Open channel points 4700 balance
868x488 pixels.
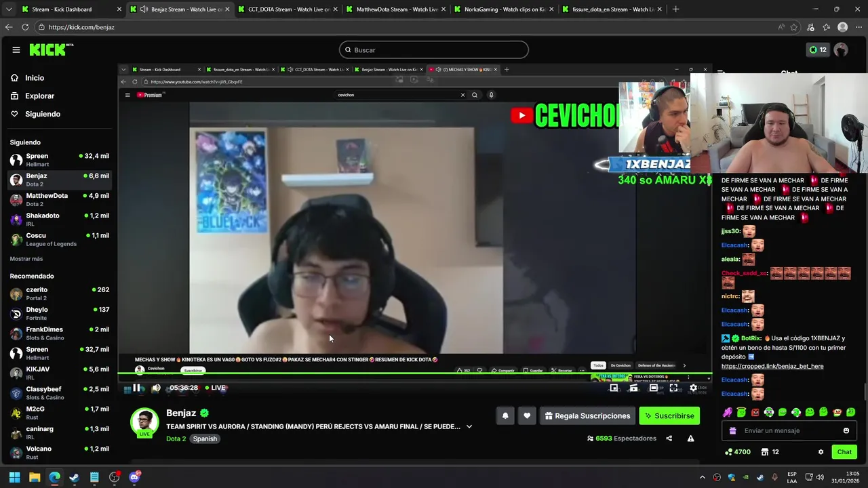click(x=738, y=452)
